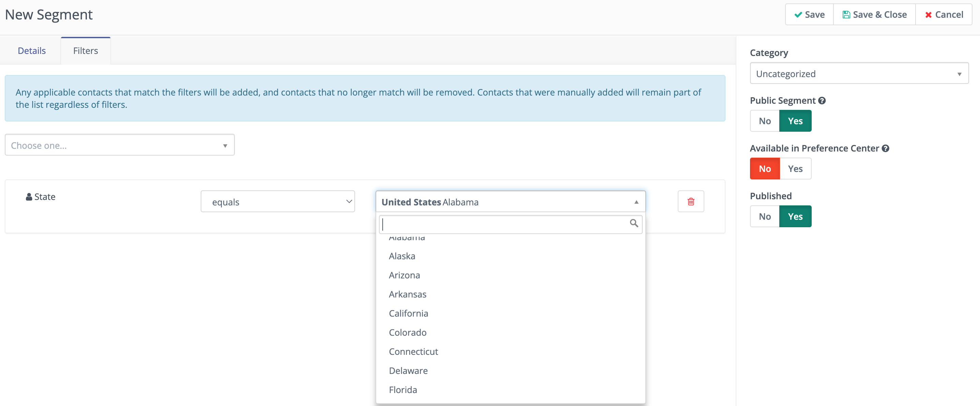Cancel the new segment
This screenshot has width=980, height=406.
pos(944,14)
